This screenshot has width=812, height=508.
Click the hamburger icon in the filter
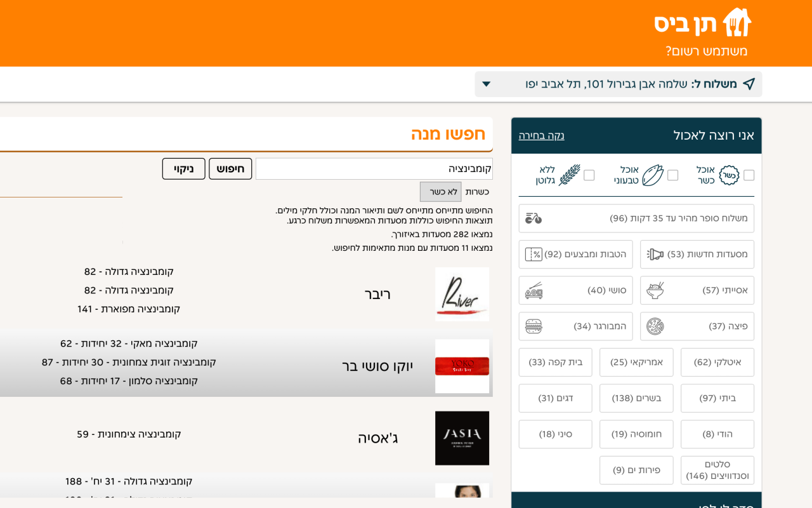(534, 326)
